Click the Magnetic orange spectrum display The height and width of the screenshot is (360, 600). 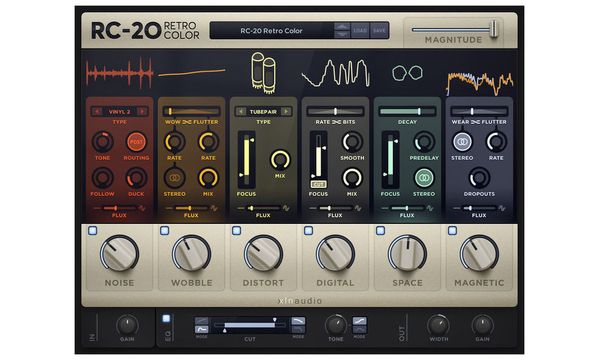480,83
